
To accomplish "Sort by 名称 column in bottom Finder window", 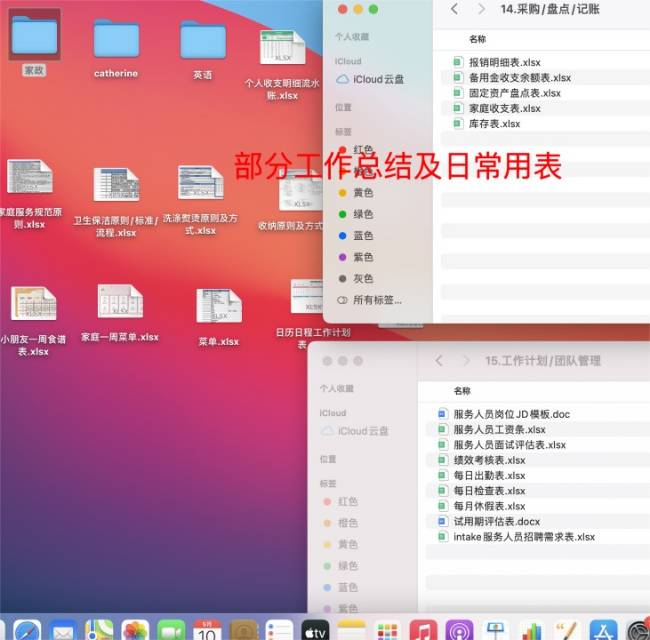I will coord(462,391).
